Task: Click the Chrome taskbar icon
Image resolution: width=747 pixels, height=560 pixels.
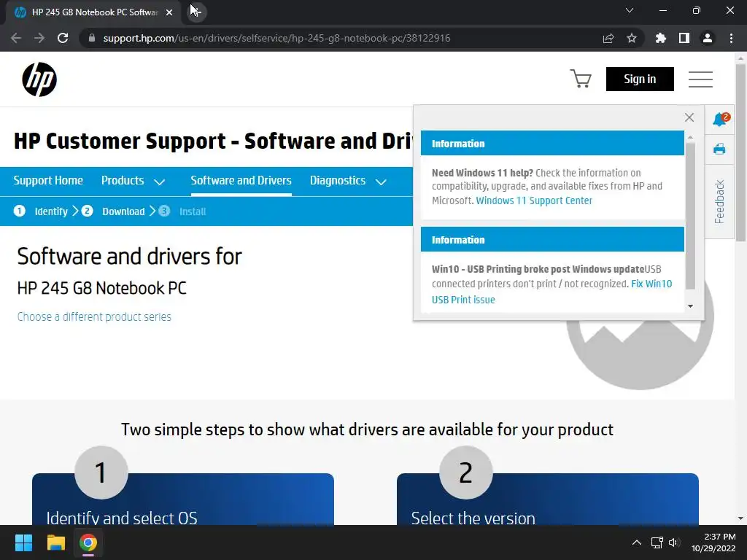Action: [88, 542]
